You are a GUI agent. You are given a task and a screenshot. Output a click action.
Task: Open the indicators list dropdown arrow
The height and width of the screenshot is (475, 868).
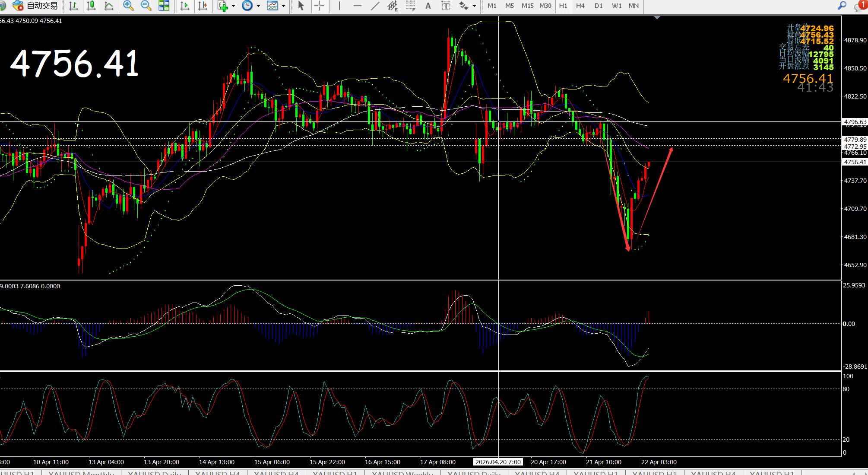(x=234, y=6)
